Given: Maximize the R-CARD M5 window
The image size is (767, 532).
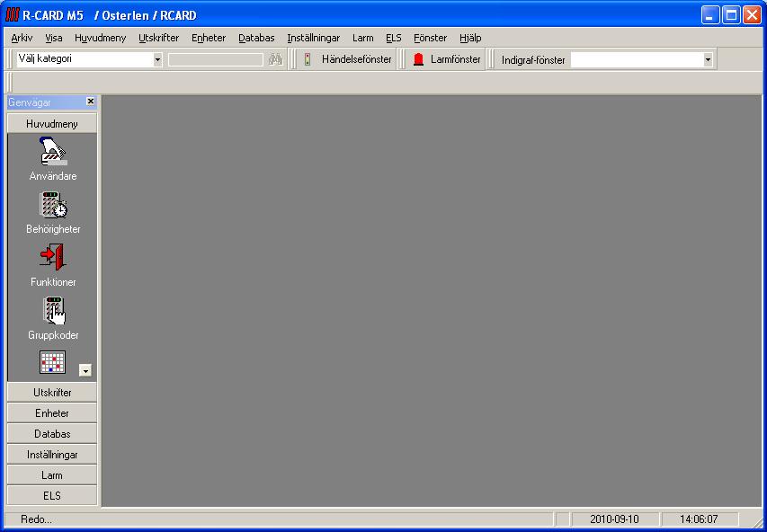Looking at the screenshot, I should [x=731, y=15].
